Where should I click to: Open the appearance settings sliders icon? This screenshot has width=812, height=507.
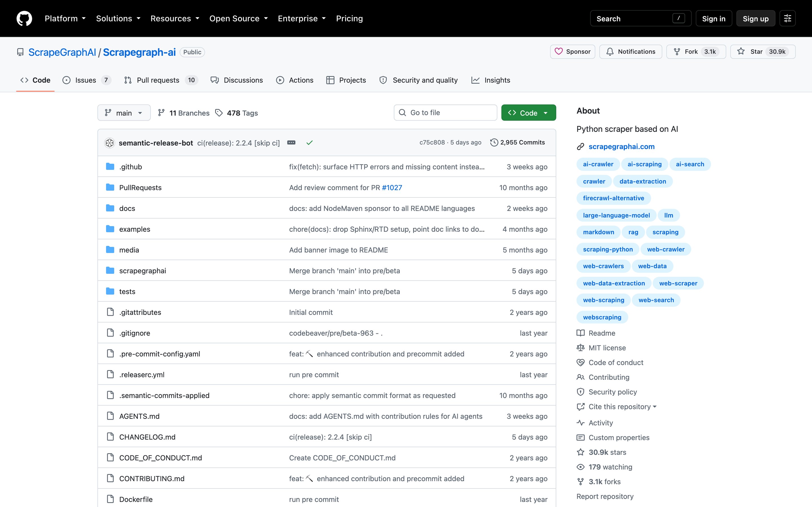point(787,18)
